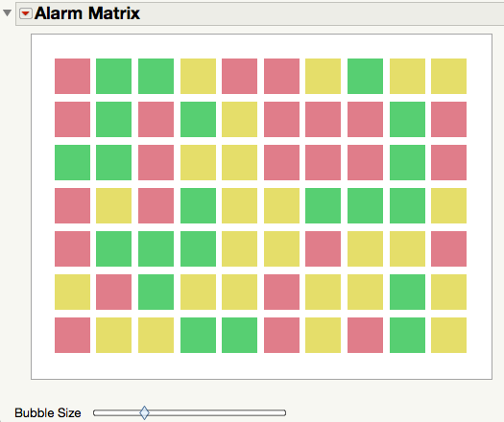Select the yellow cell at the matrix's bottom-right corner
The image size is (504, 422).
coord(448,335)
